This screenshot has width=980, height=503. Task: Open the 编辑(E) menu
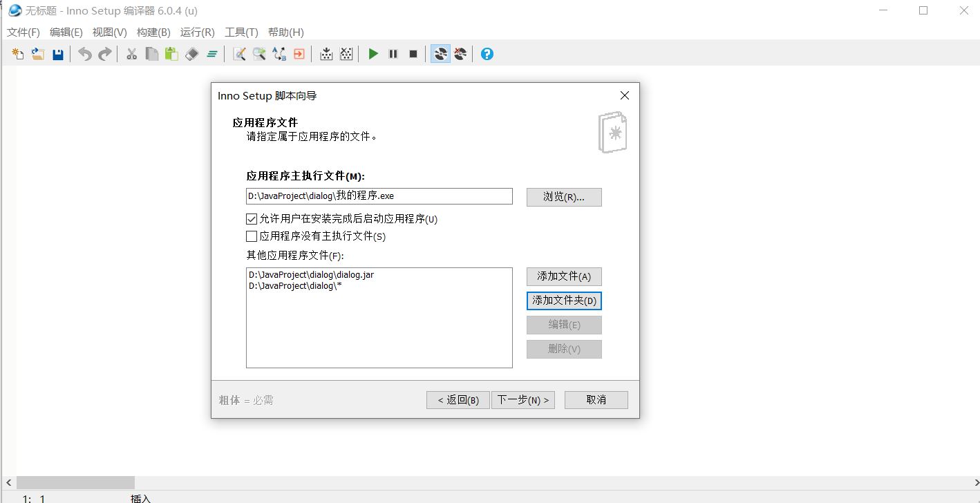click(66, 32)
